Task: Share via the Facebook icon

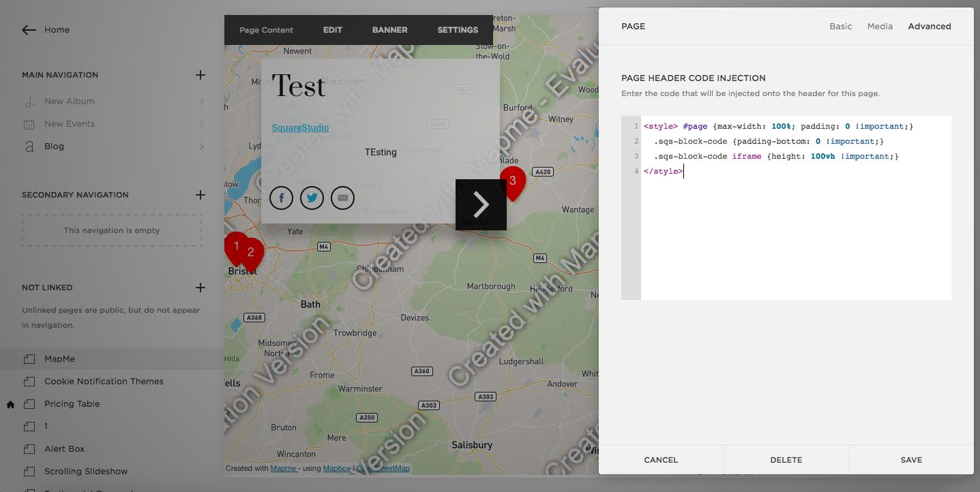Action: click(x=281, y=198)
